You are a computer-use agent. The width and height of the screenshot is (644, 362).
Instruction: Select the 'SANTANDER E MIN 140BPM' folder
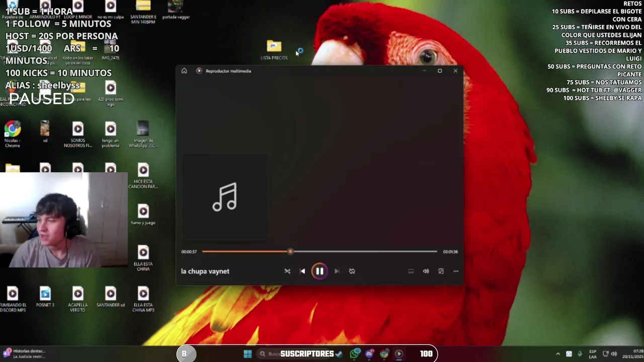143,12
